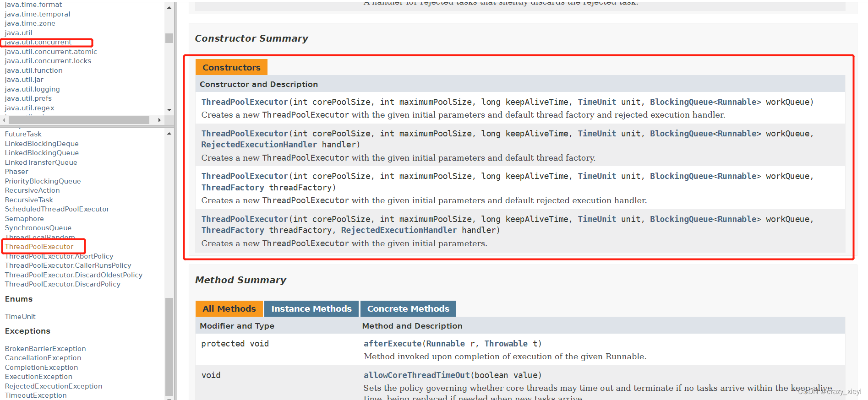Click Runnable in the afterExecute signature
This screenshot has height=400, width=868.
(x=445, y=344)
